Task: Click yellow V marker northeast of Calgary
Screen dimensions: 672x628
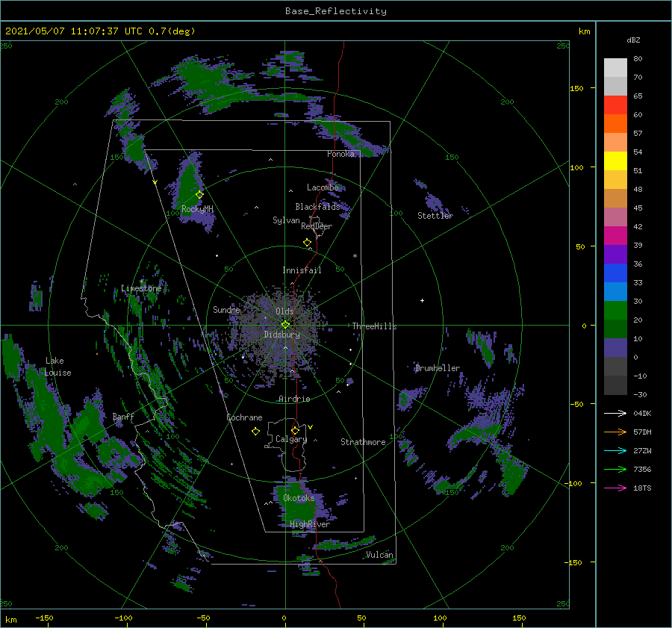Action: [311, 427]
